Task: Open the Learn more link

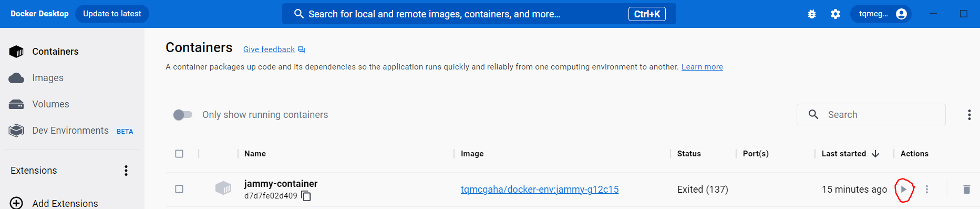Action: [x=702, y=67]
